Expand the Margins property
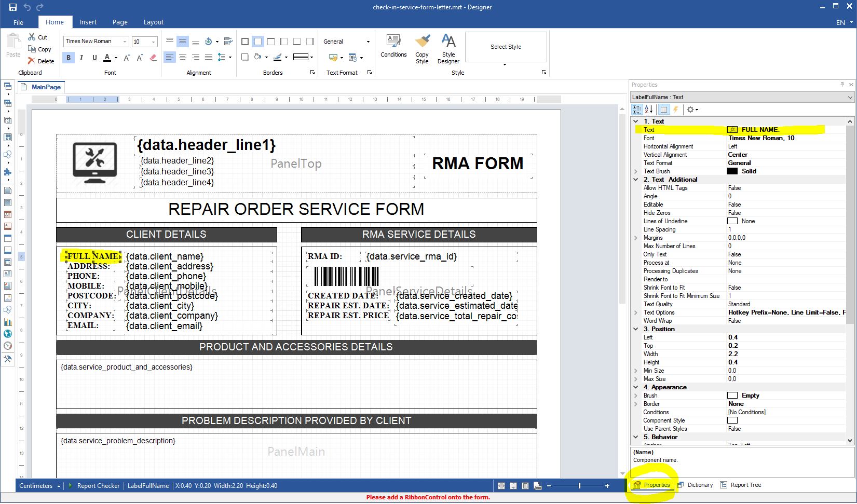Image resolution: width=857 pixels, height=504 pixels. click(636, 238)
